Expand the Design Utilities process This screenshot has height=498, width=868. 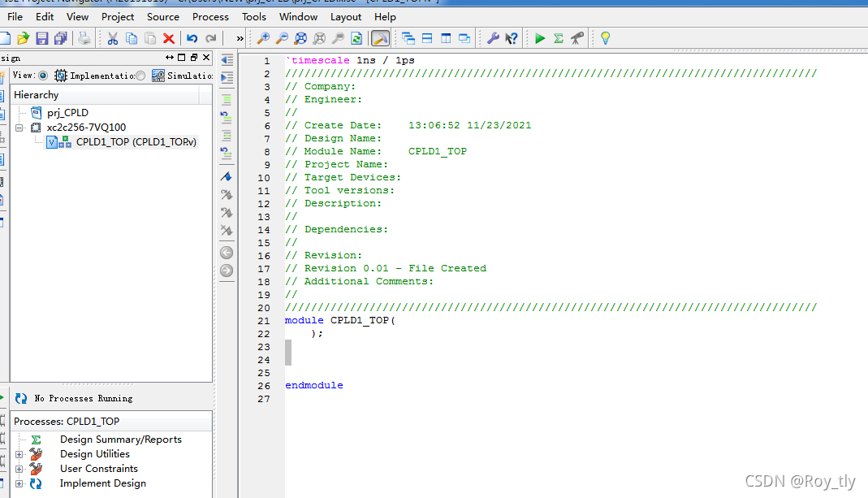point(19,454)
